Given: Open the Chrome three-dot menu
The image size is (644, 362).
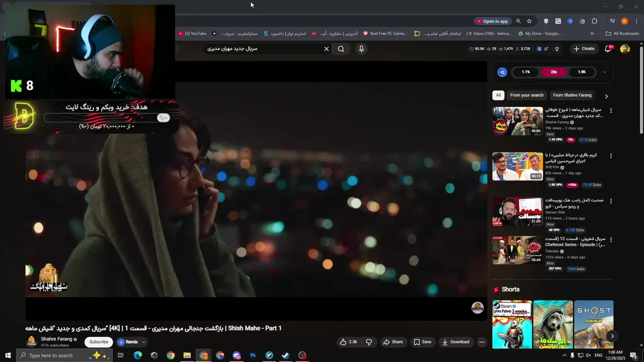Looking at the screenshot, I should click(x=636, y=21).
